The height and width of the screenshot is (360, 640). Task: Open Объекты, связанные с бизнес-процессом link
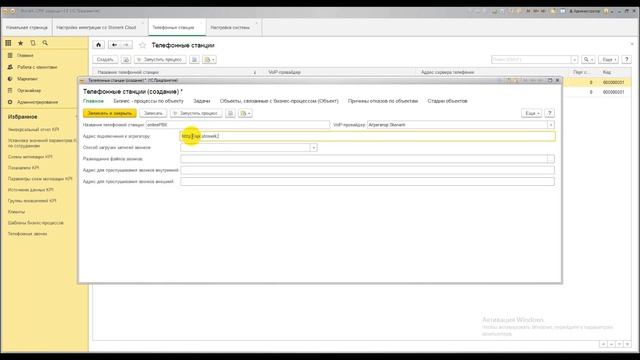click(x=279, y=101)
